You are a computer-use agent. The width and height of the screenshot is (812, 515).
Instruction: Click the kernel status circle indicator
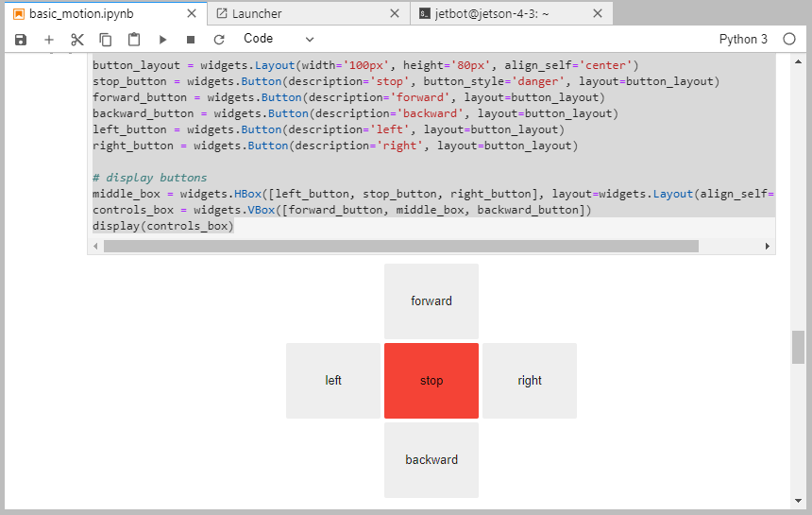pos(789,40)
